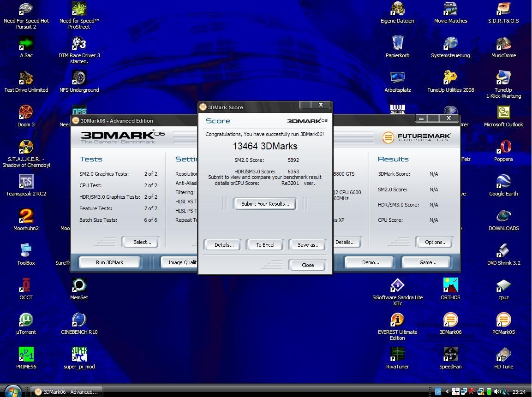
Task: Click Demo button in 3DMark06 window
Action: 371,262
